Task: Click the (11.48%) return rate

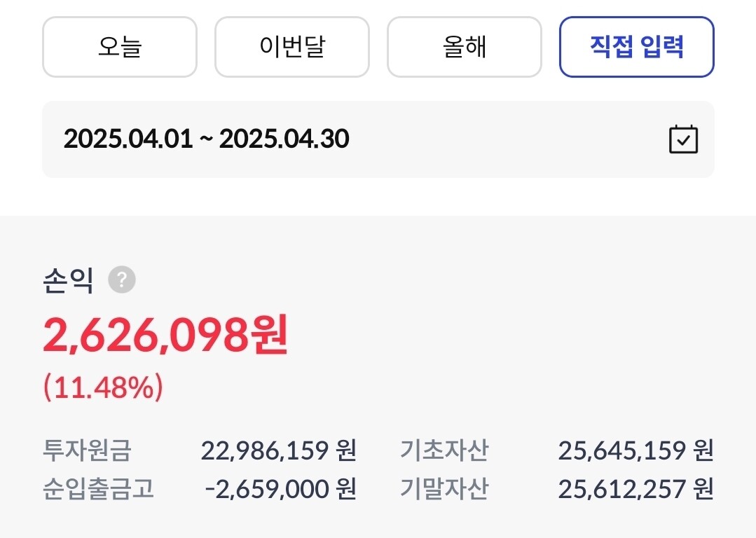Action: 103,387
